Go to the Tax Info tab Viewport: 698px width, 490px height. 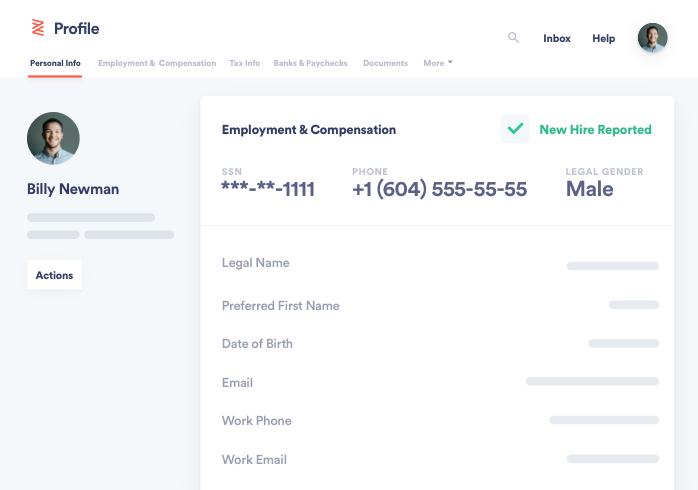coord(244,63)
